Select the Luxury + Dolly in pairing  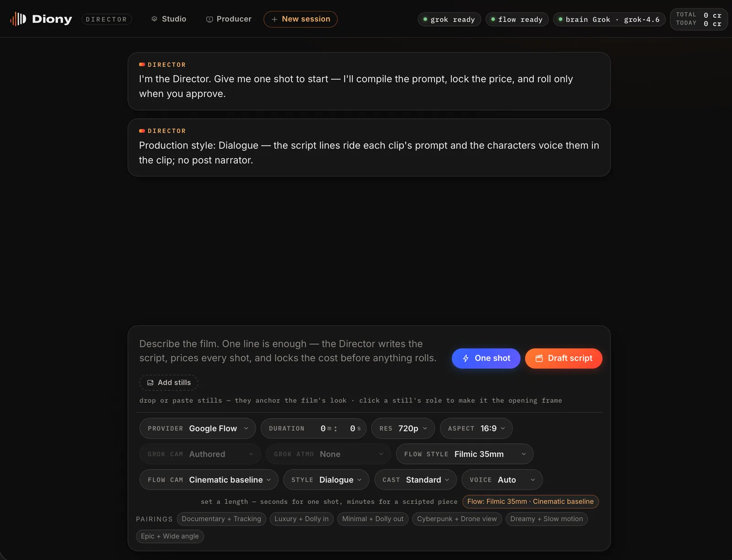[x=301, y=519]
